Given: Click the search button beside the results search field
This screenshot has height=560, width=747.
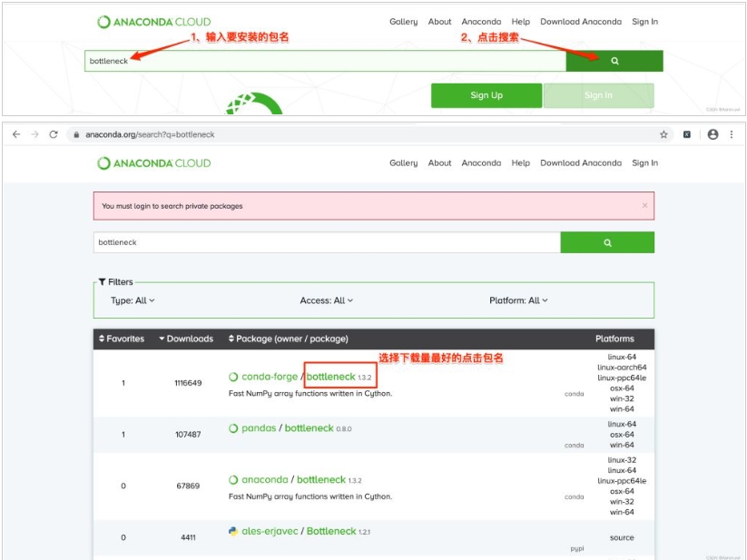Looking at the screenshot, I should pyautogui.click(x=606, y=243).
